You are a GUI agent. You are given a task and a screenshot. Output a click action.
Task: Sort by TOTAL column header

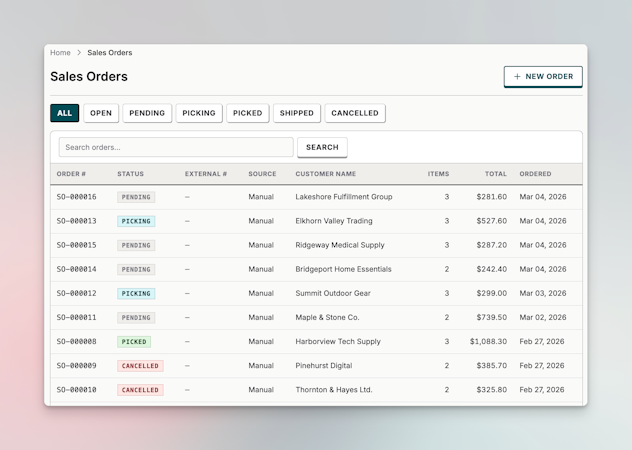tap(495, 174)
